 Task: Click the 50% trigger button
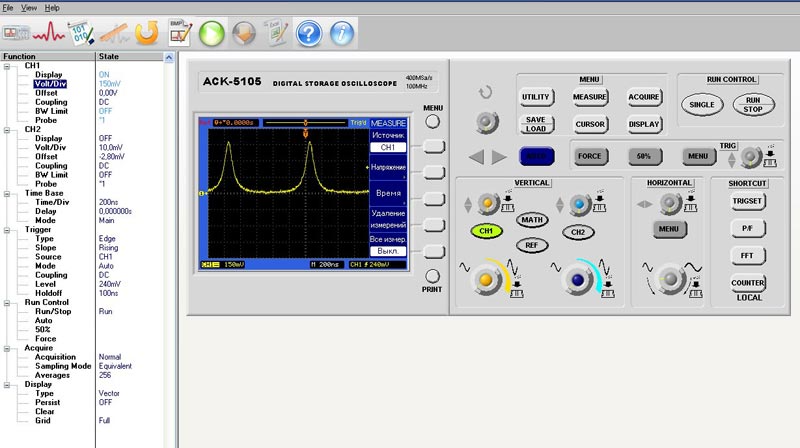coord(644,156)
